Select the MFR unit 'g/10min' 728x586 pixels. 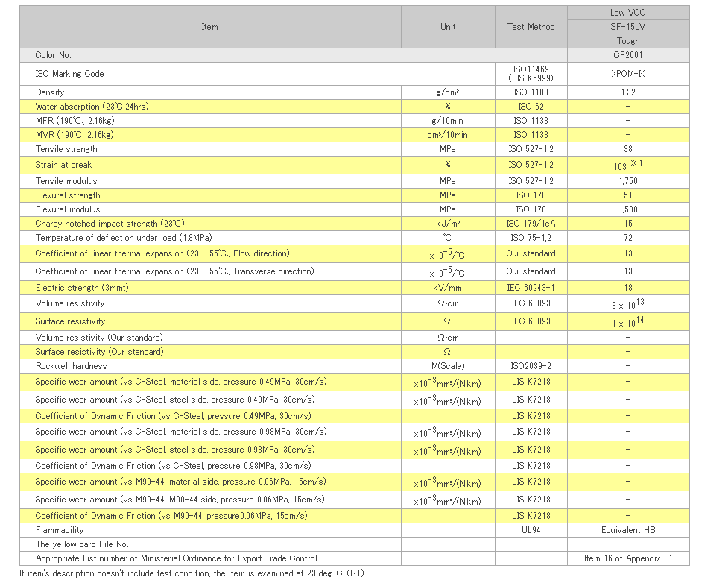pyautogui.click(x=448, y=121)
